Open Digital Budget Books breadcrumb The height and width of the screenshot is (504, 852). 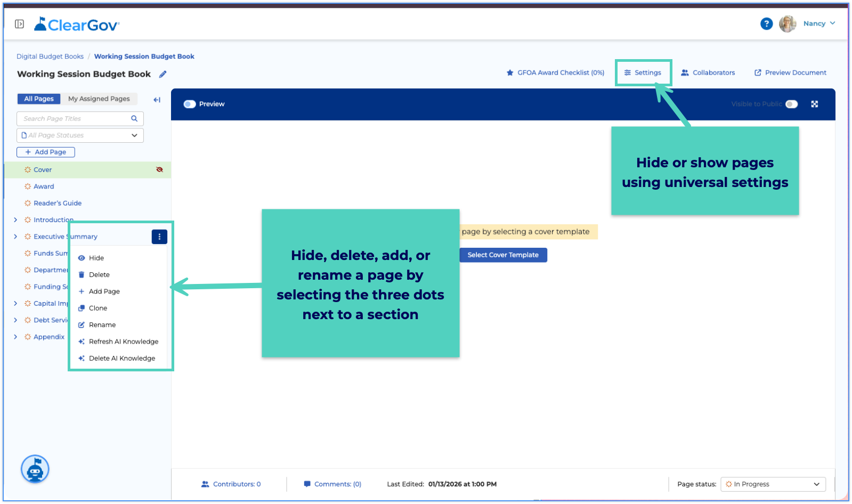point(50,56)
